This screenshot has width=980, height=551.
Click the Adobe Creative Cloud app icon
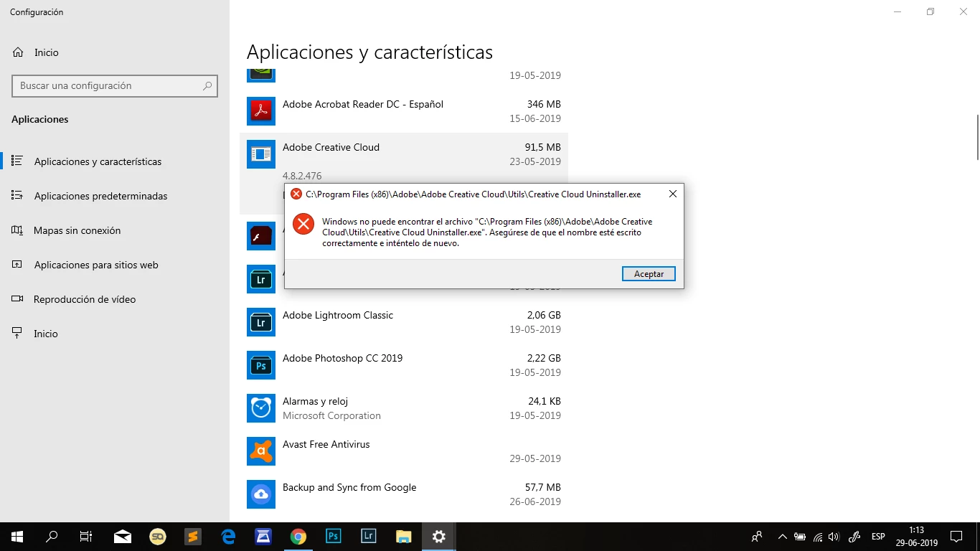261,154
